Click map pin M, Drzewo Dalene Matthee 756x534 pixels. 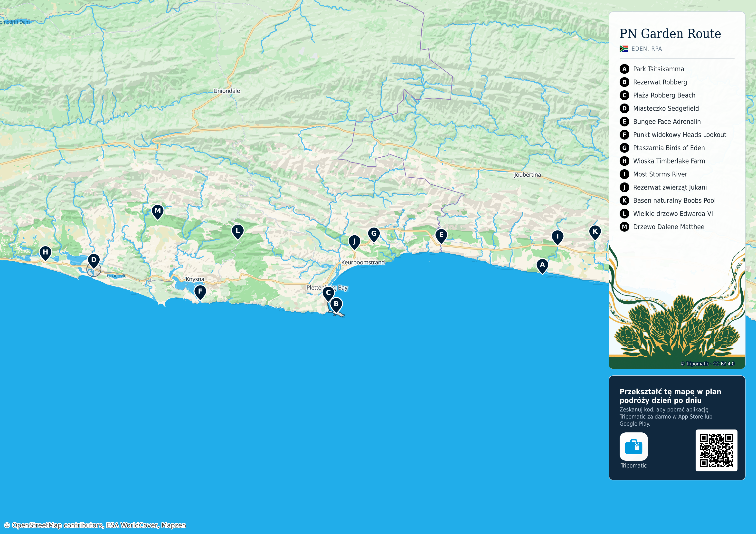point(158,211)
